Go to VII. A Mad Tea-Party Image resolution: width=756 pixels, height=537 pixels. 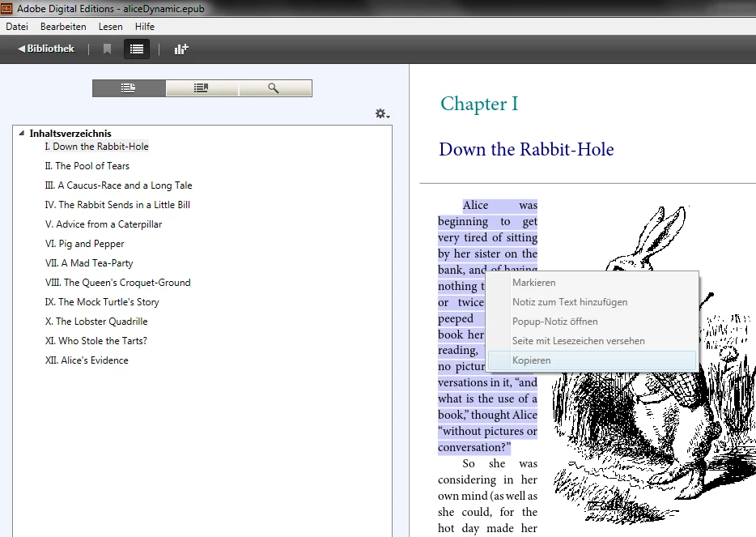pos(89,263)
